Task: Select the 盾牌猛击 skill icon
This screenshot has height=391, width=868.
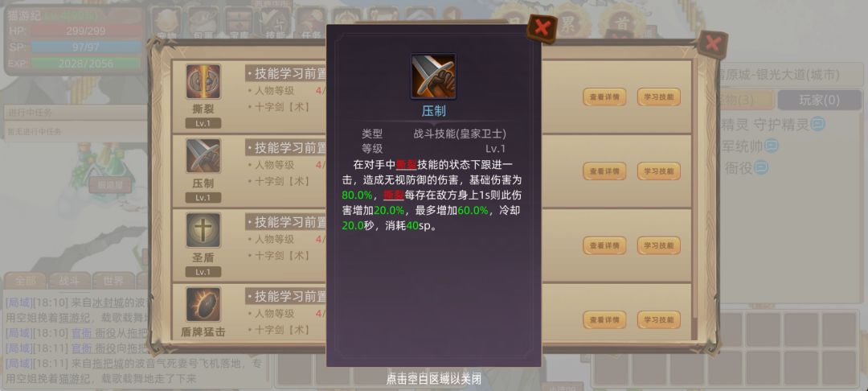Action: click(203, 305)
